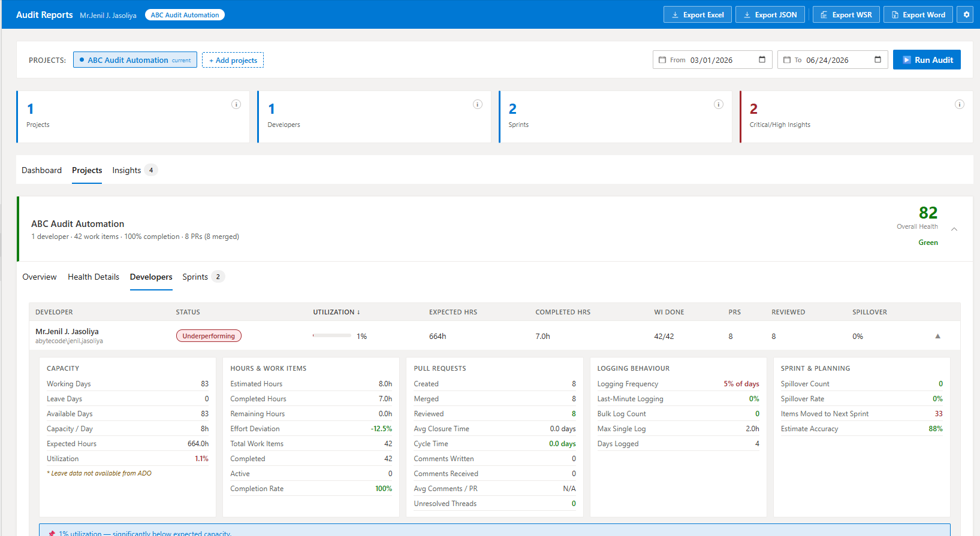This screenshot has height=536, width=980.
Task: Click the Expected Hours 664.0h row
Action: [x=128, y=444]
